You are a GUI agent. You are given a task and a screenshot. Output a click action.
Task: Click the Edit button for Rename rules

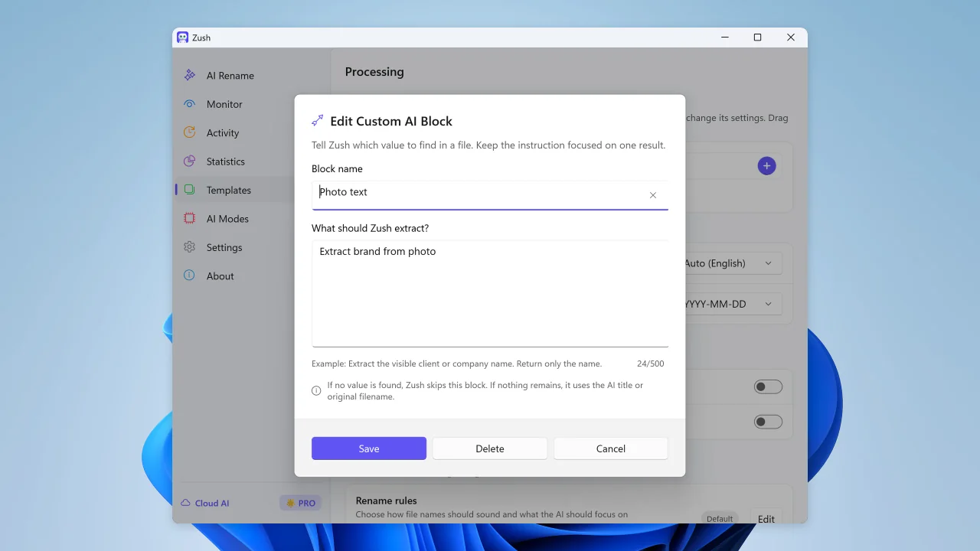pos(766,518)
